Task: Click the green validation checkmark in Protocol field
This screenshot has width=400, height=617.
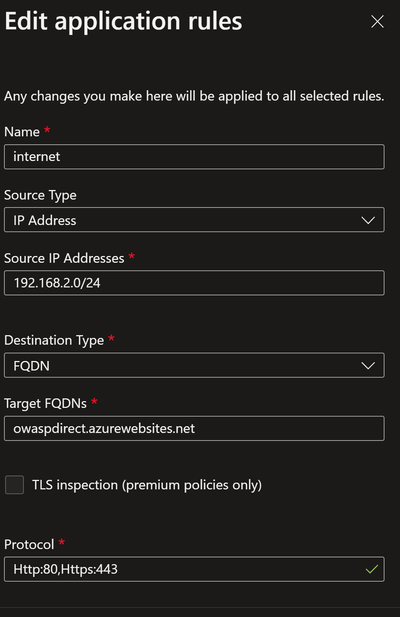Action: (372, 569)
